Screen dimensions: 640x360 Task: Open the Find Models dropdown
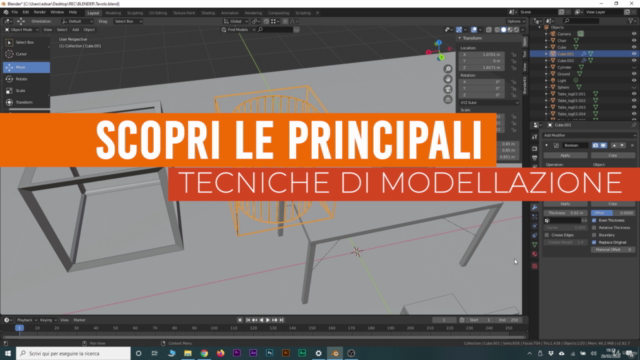(x=238, y=30)
